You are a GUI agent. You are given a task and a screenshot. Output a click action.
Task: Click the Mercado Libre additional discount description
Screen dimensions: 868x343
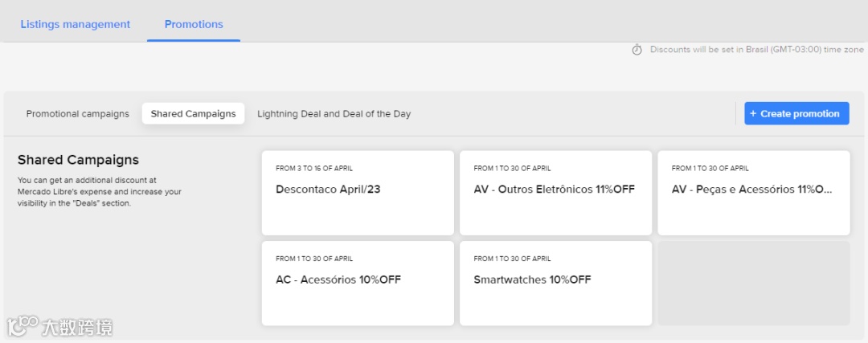click(x=100, y=192)
